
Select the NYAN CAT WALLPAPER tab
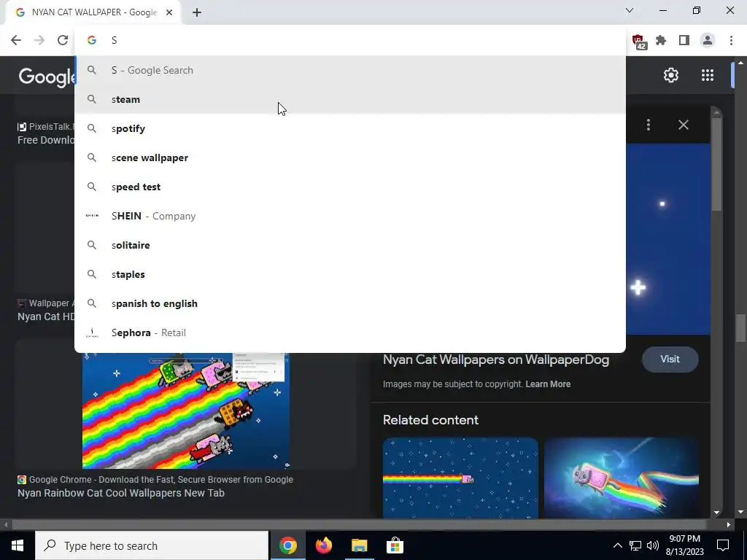point(93,12)
